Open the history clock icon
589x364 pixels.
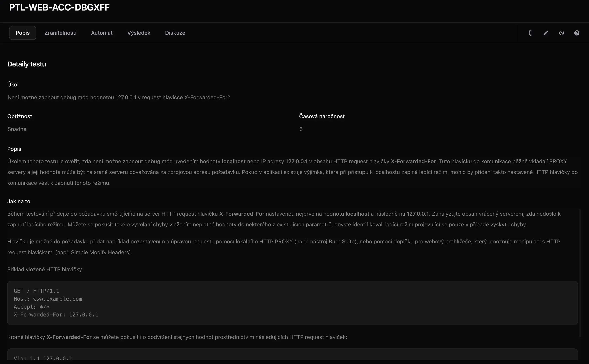(x=561, y=33)
